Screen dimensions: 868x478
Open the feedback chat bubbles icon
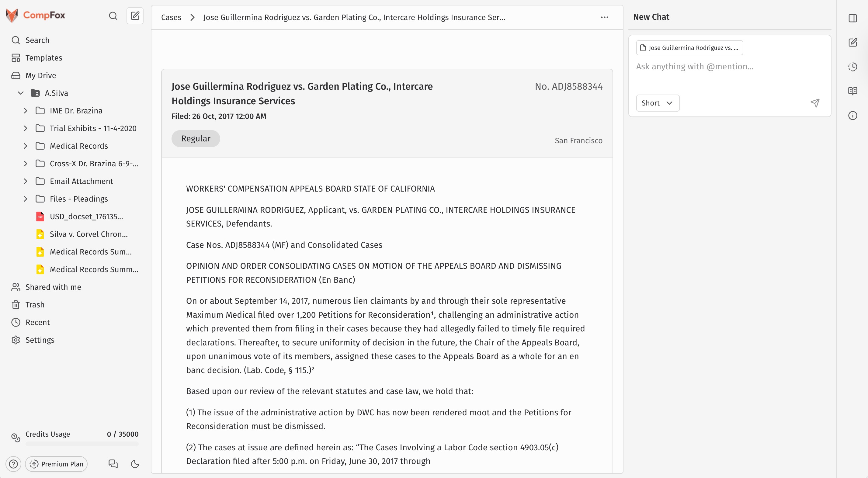pos(113,464)
